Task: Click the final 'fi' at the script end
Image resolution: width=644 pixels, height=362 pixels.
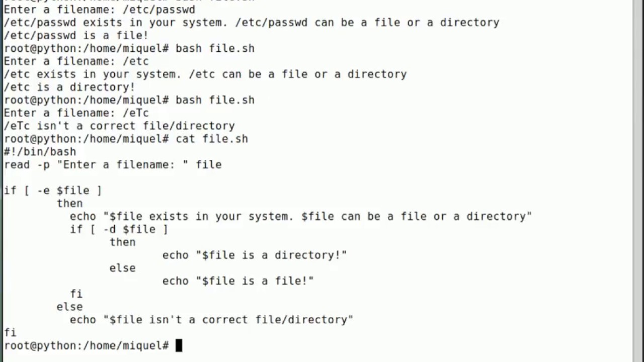Action: click(10, 333)
